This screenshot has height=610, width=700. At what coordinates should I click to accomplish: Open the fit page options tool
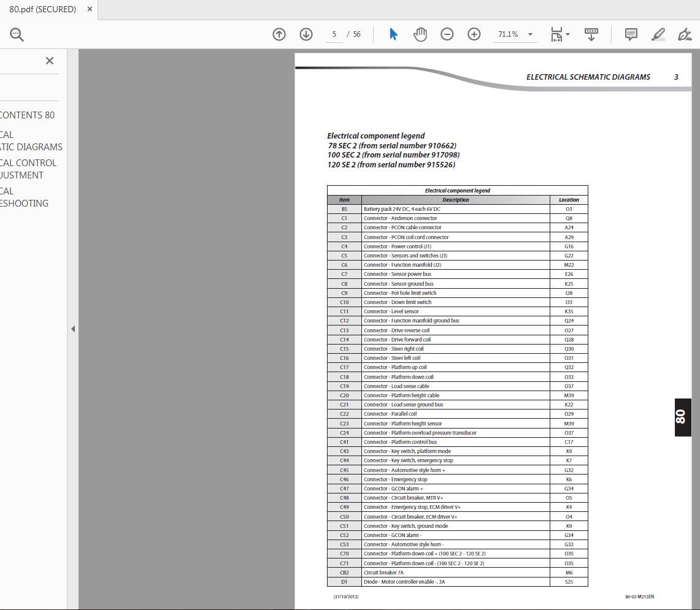[x=556, y=34]
